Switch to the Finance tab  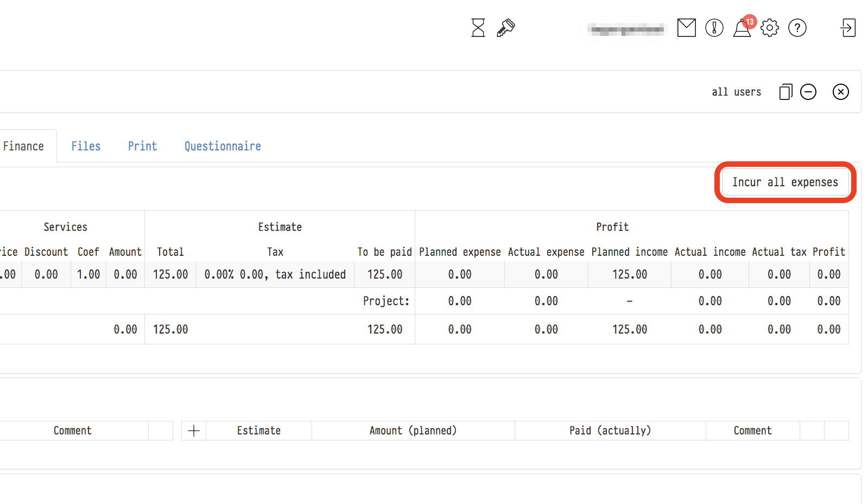tap(24, 146)
